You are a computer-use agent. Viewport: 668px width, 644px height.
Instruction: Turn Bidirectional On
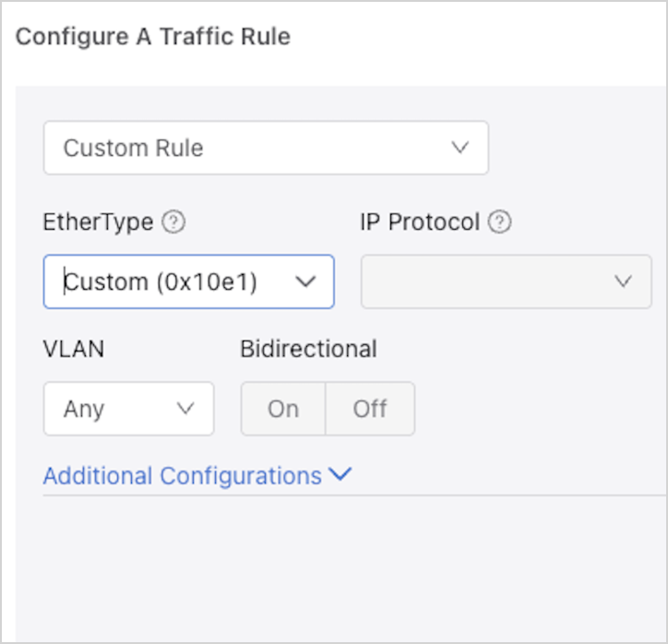coord(283,409)
